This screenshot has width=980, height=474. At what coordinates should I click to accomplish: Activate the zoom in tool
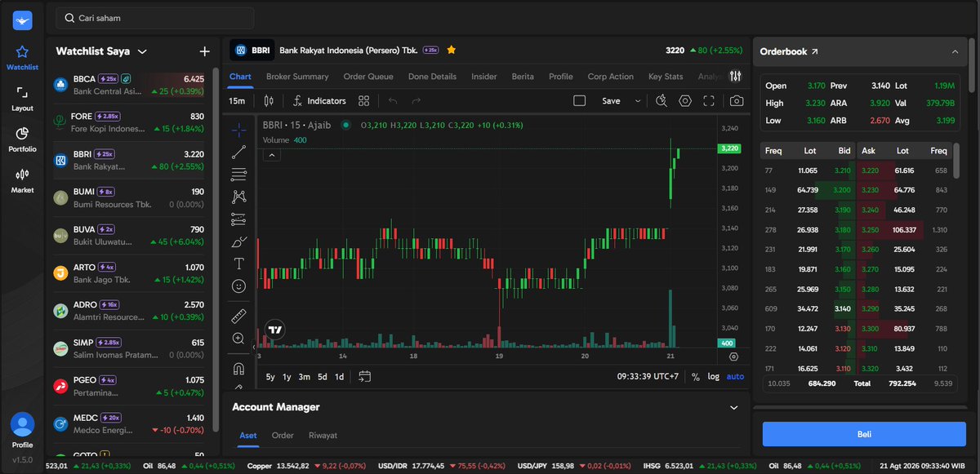(238, 339)
